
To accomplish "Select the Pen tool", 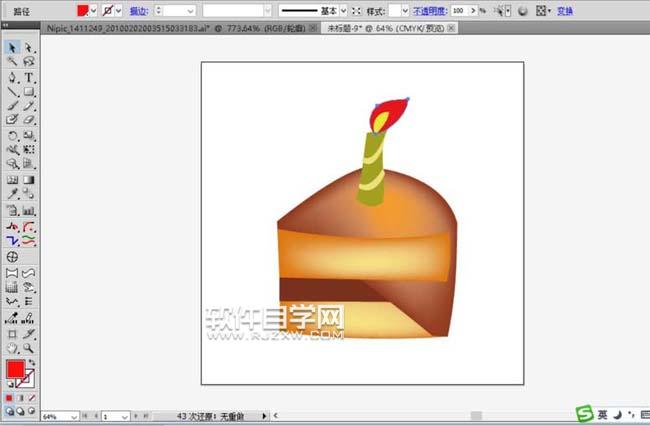I will (12, 77).
